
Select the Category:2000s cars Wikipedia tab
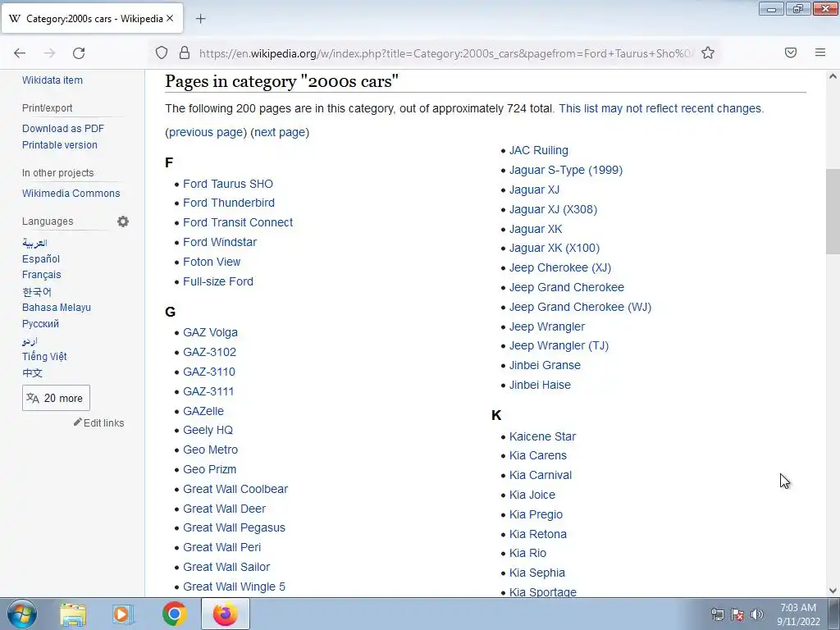point(92,19)
